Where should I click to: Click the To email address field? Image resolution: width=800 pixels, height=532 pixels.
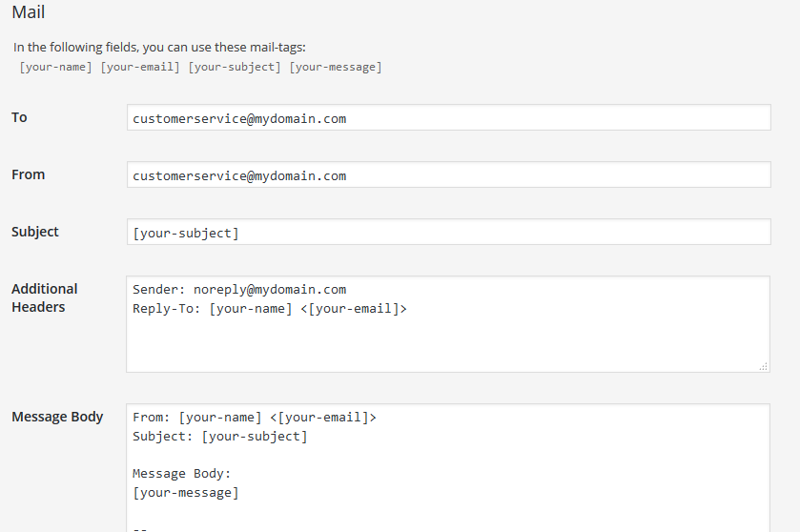(x=448, y=118)
